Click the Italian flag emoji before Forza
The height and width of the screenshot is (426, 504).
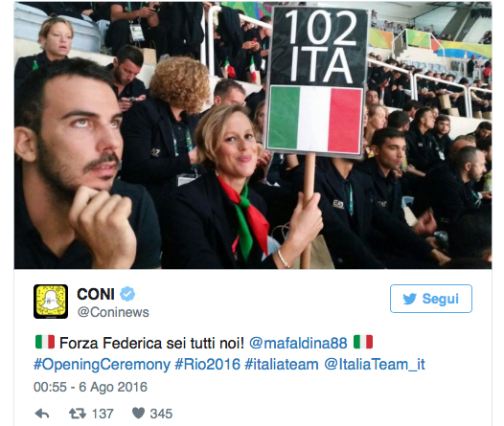[x=45, y=342]
